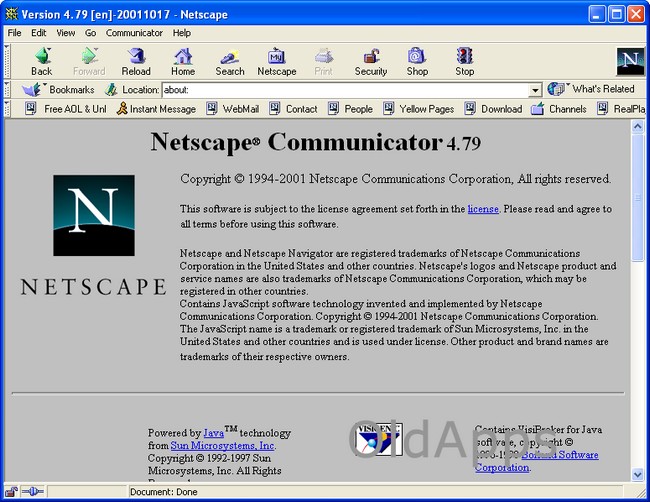The image size is (650, 502).
Task: Open Yellow Pages shortcut
Action: tap(418, 109)
